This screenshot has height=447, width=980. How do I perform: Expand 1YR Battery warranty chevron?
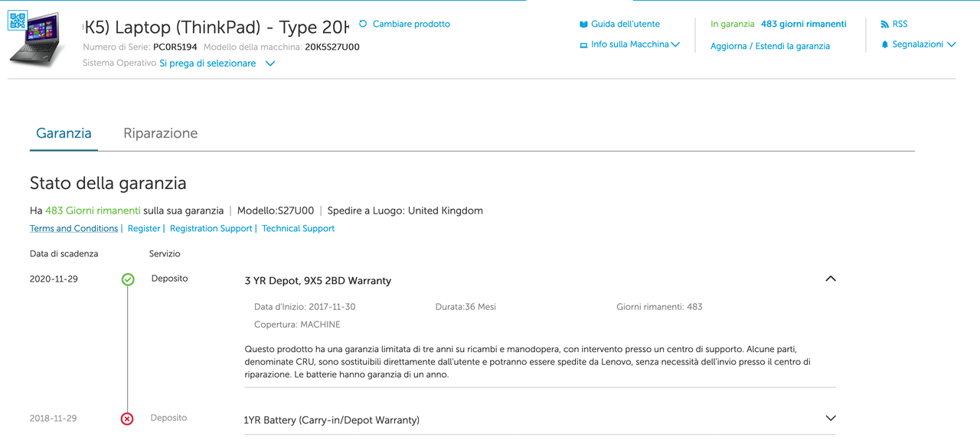tap(831, 419)
